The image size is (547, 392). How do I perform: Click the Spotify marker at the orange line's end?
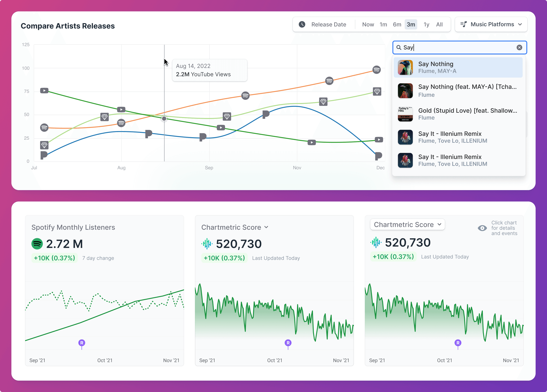click(x=376, y=70)
